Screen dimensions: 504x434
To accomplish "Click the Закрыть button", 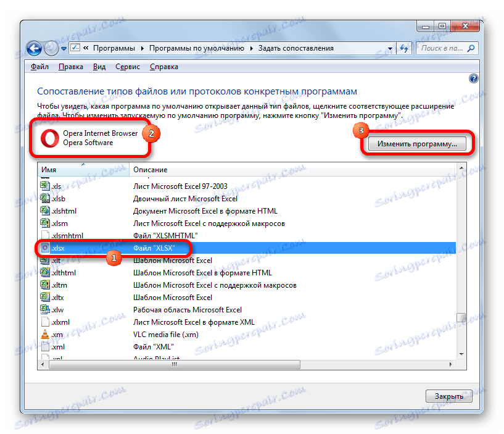I will (x=448, y=396).
